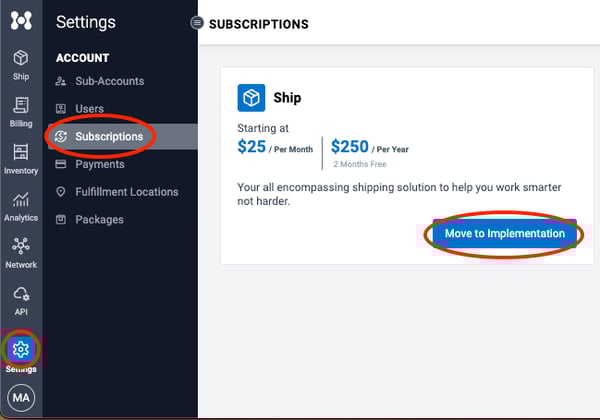The image size is (600, 420).
Task: Go to Payments settings
Action: click(x=100, y=164)
